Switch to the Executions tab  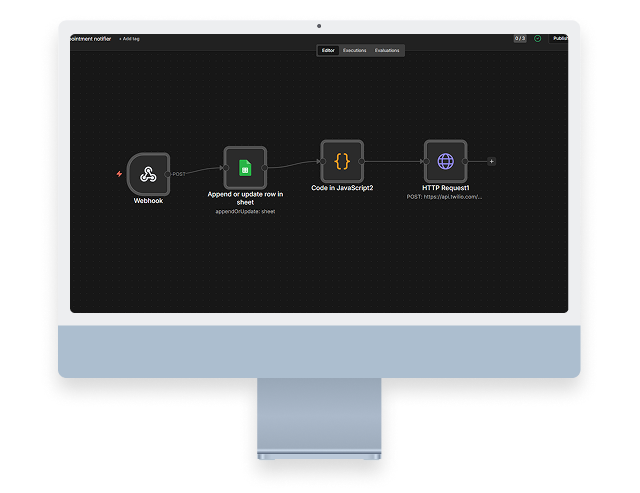(354, 51)
